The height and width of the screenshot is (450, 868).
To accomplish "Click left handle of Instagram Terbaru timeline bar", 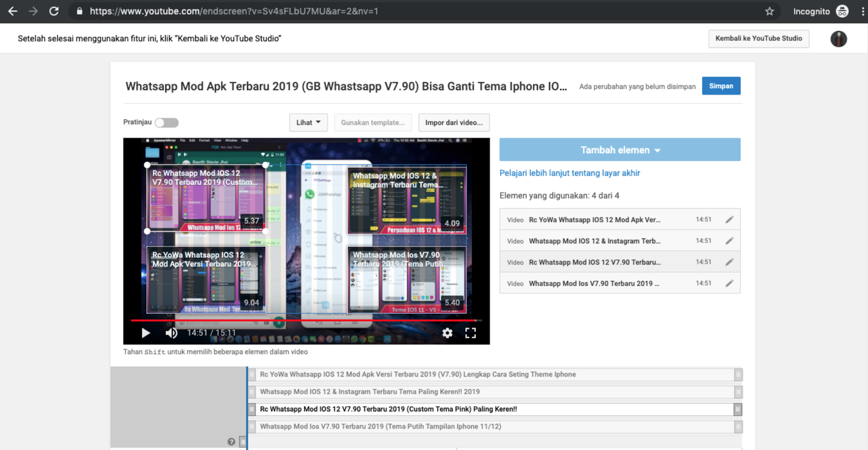I will click(x=252, y=392).
